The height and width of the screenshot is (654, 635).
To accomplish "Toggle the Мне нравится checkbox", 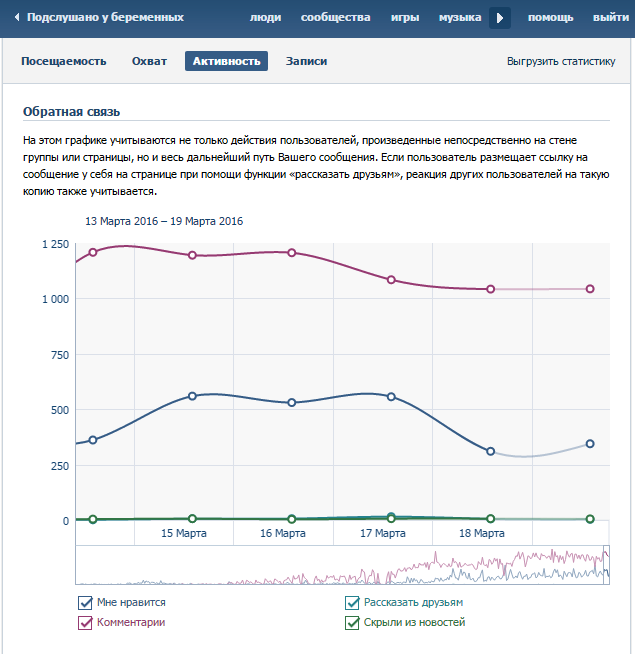I will [x=85, y=603].
